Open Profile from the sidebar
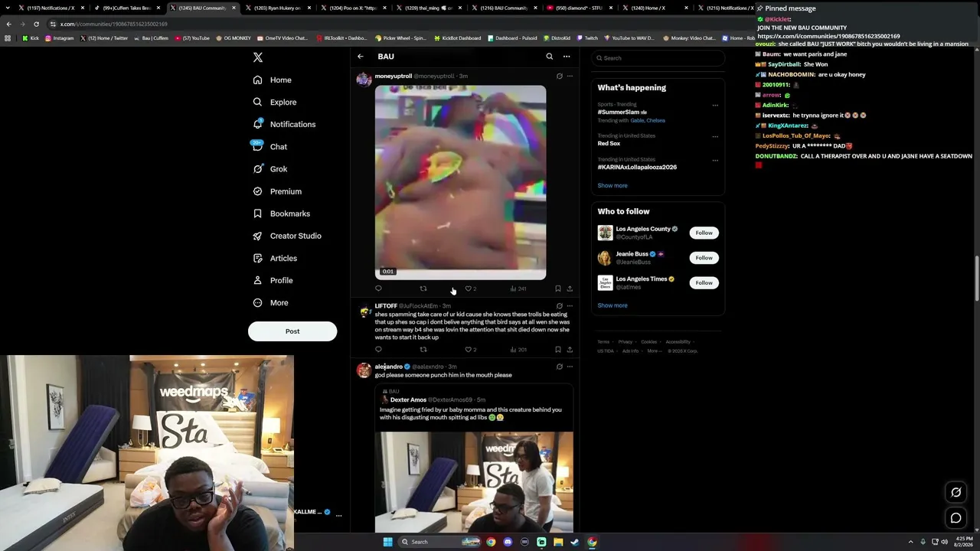 [273, 280]
